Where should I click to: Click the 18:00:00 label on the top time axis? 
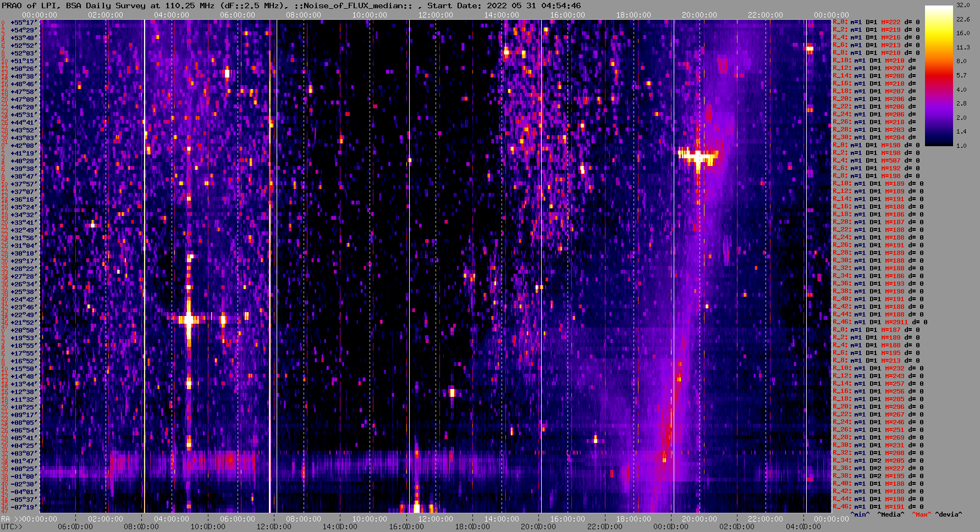point(634,15)
